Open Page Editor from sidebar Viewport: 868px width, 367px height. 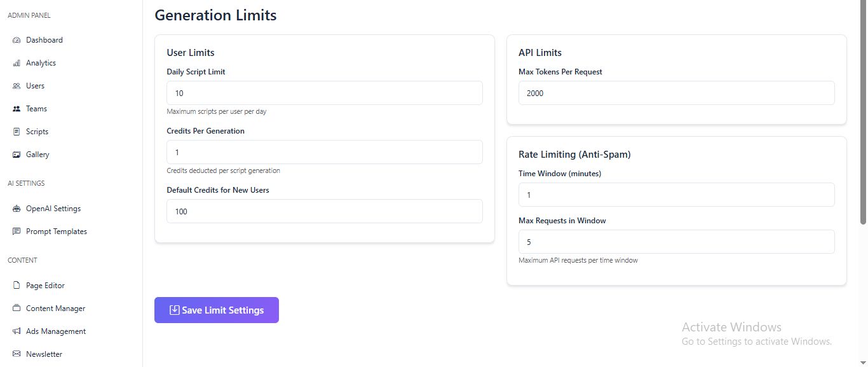[45, 286]
